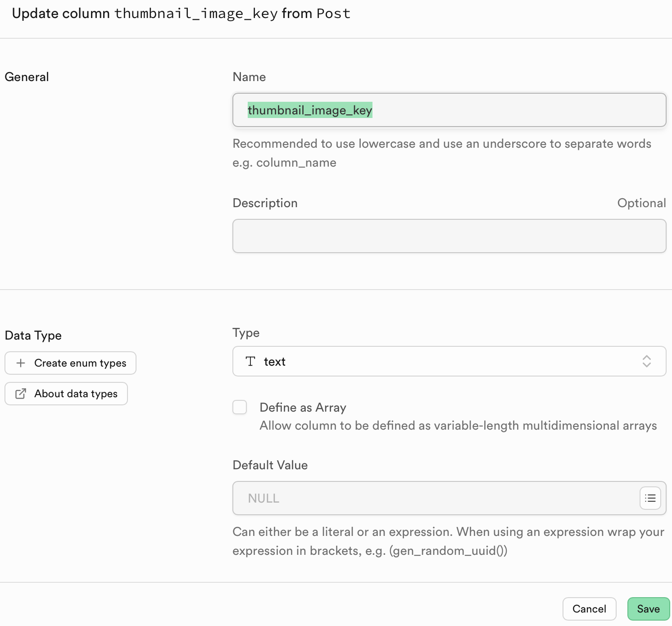Screen dimensions: 672x626
Task: Click the Create enum types button label
Action: 80,363
